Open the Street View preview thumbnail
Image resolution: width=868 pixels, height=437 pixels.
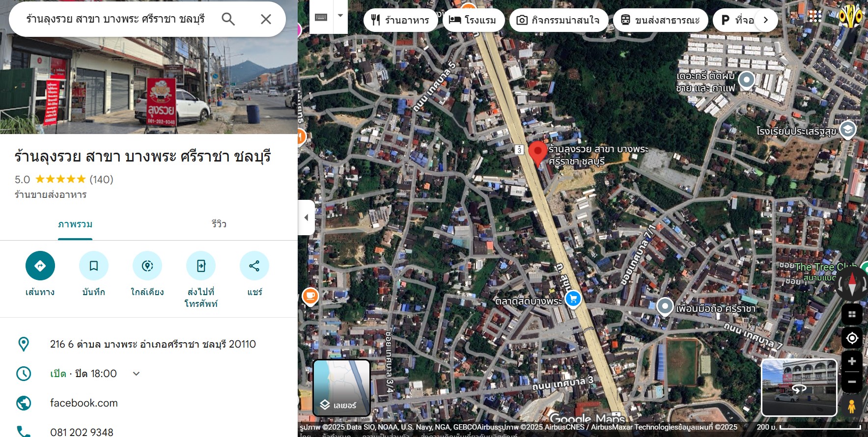coord(799,388)
